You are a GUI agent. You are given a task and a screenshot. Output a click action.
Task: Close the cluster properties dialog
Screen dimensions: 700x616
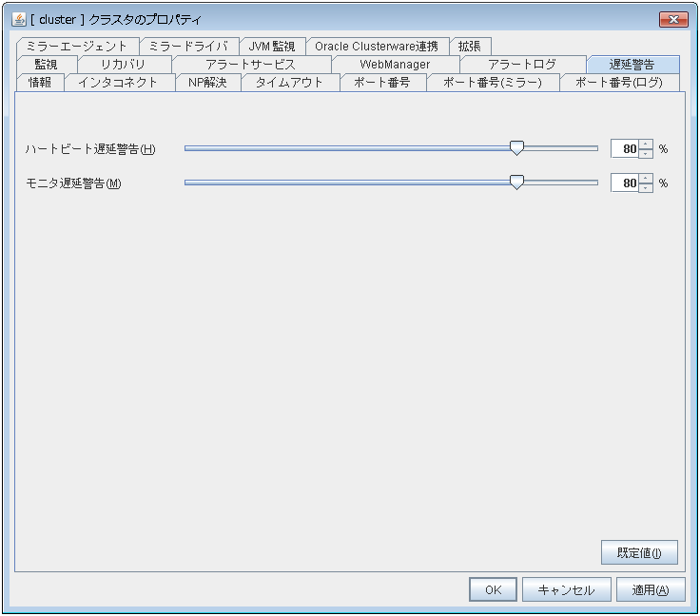[x=672, y=19]
